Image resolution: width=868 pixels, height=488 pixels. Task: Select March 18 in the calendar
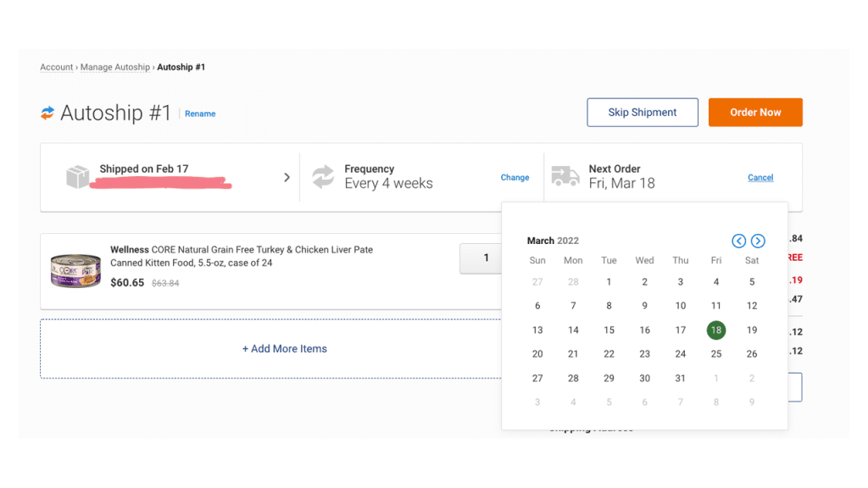pos(715,330)
